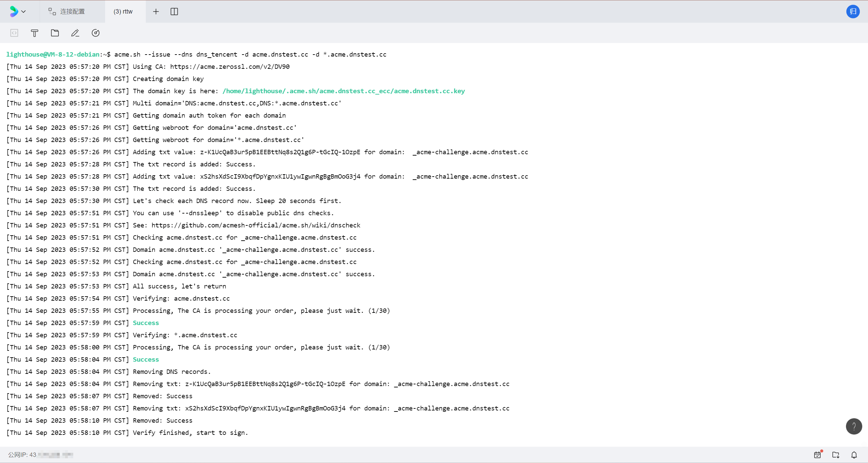Open the user avatar menu

(853, 11)
